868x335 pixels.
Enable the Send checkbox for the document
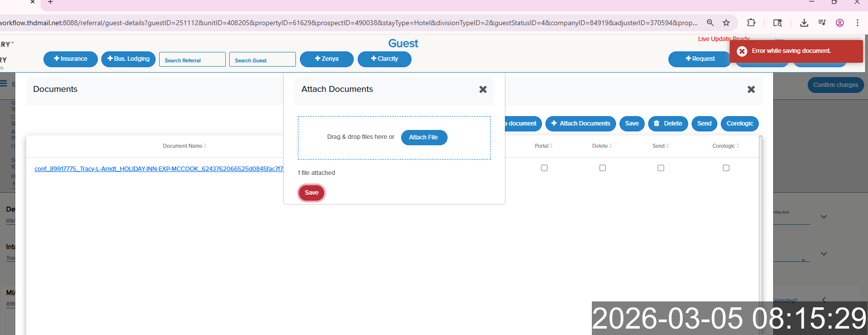[661, 168]
